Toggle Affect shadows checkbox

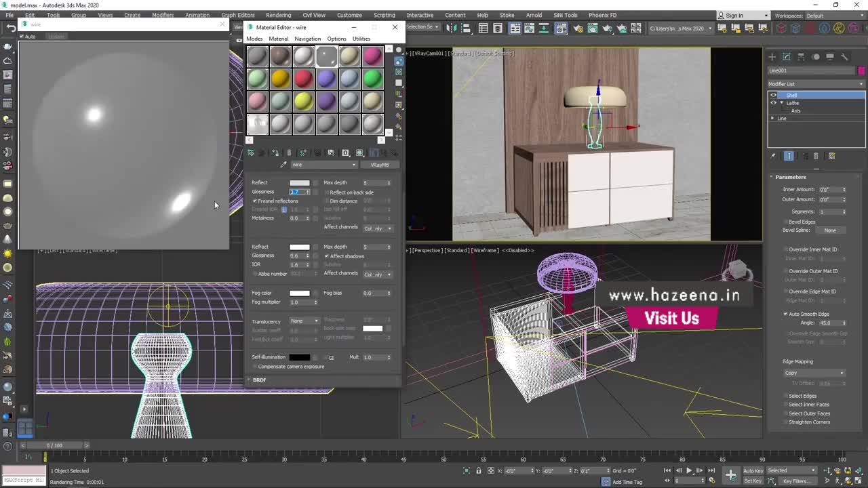point(326,256)
